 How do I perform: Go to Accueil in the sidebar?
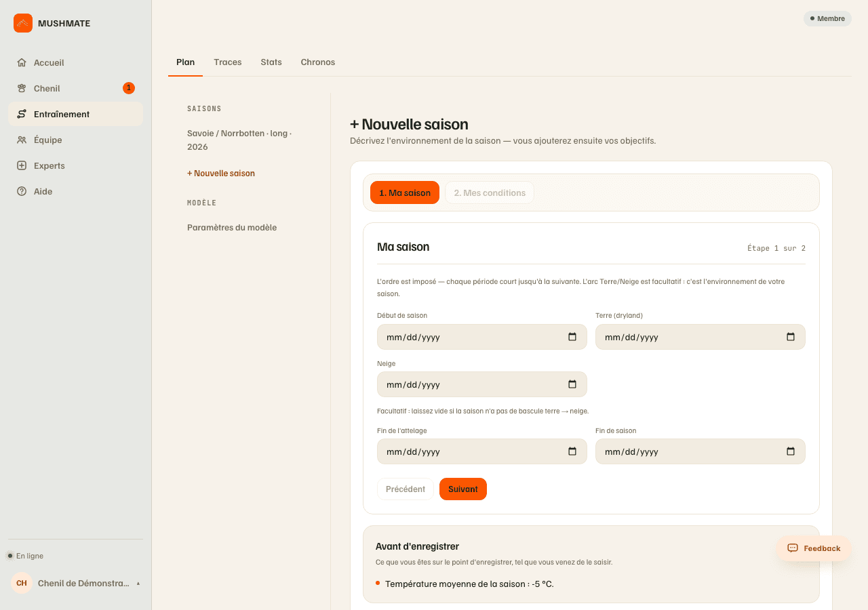[75, 62]
